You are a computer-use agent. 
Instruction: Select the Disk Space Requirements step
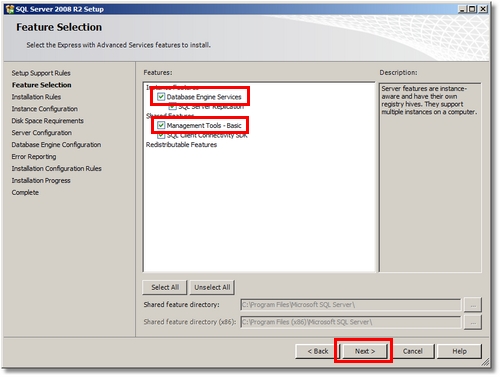coord(47,121)
